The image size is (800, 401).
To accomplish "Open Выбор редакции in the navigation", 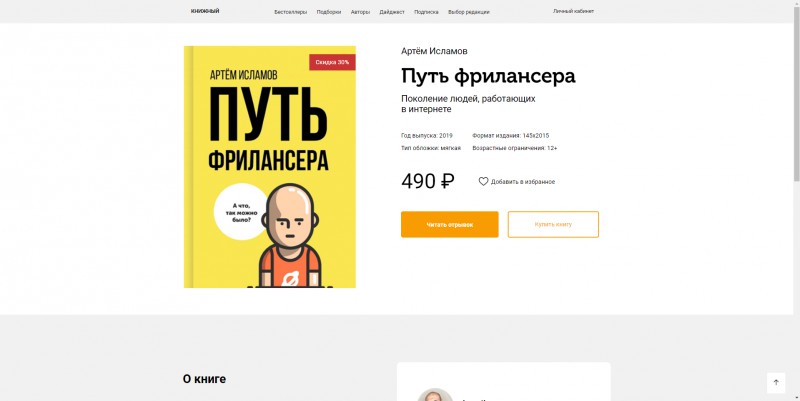I will click(469, 12).
